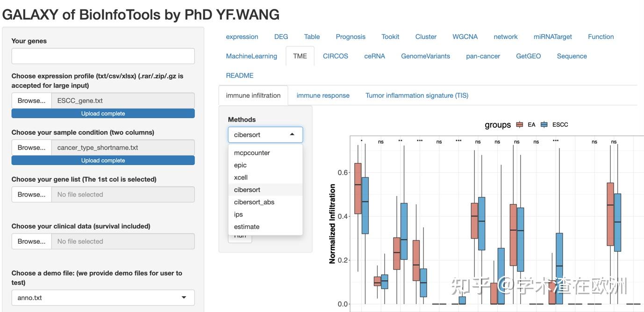Go to the immune response subtab

coord(323,95)
